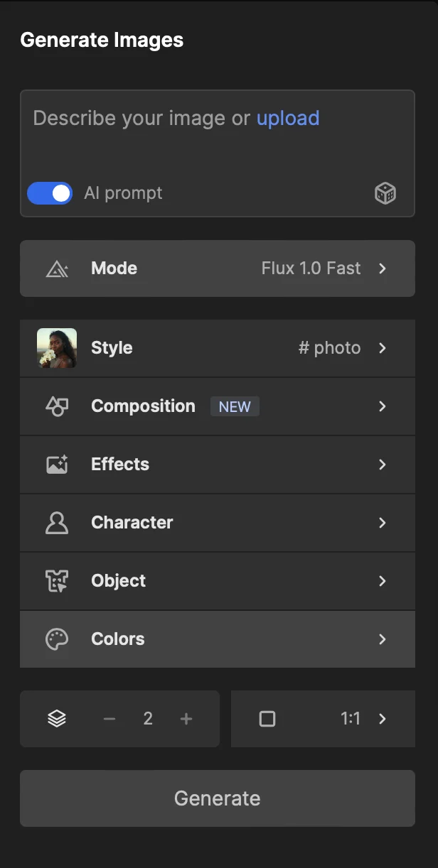
Task: Expand the Style photo chevron
Action: tap(383, 348)
